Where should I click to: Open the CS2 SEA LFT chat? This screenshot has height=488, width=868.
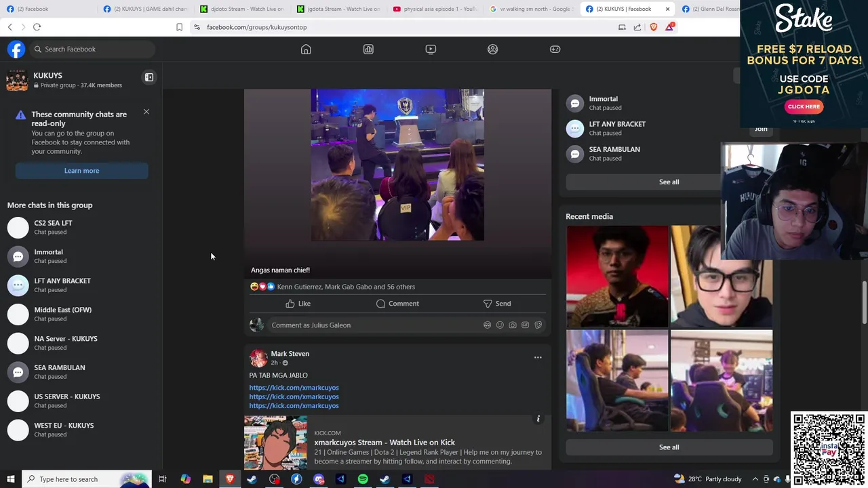80,227
